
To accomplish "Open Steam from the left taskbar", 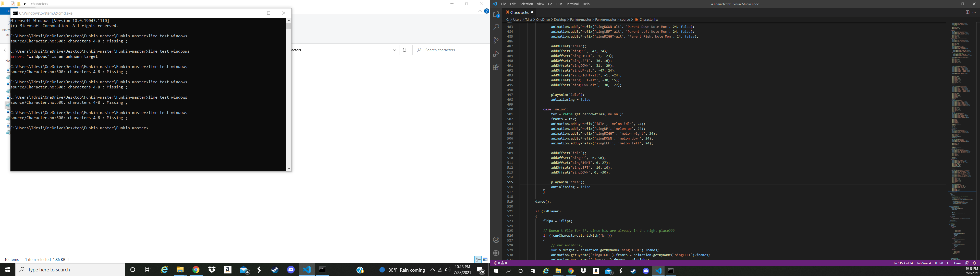I will [275, 270].
